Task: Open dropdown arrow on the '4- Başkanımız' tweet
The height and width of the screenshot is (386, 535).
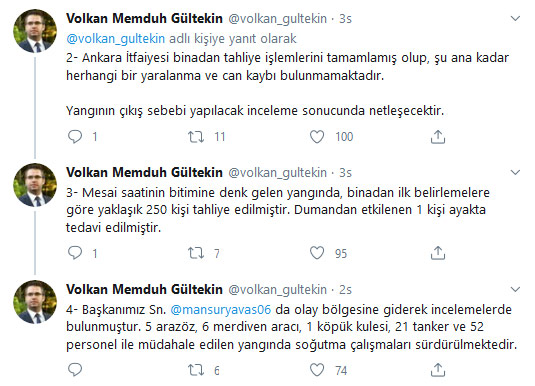Action: click(515, 290)
